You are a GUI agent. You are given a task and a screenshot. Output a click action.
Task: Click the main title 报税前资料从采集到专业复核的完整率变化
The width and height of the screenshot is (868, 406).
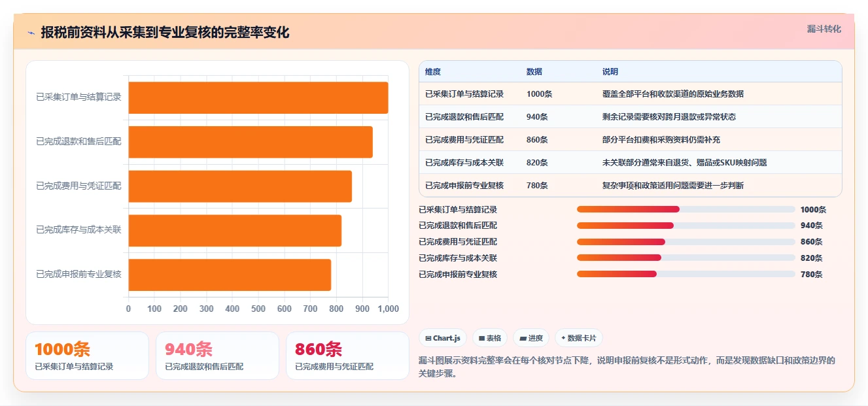(165, 32)
